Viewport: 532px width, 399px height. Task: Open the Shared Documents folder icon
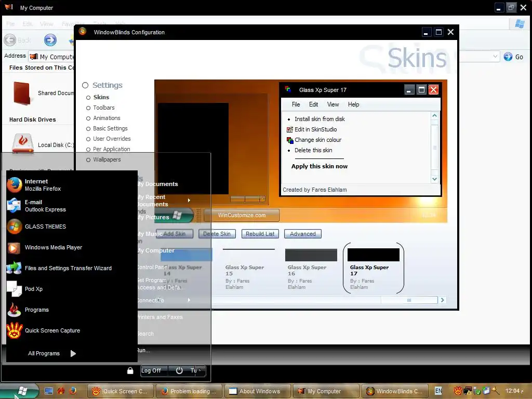[x=22, y=93]
